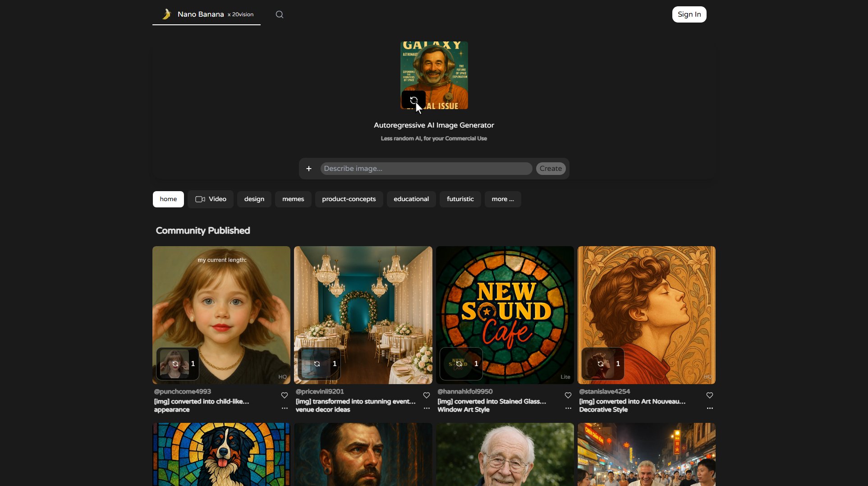Screen dimensions: 868x486
Task: Click the Nano Banana brand link
Action: [207, 14]
